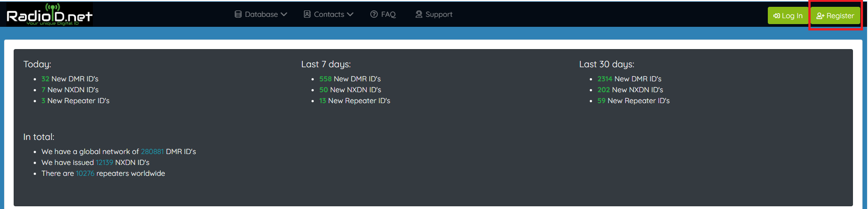
Task: Open the 280881 DMR ID's link
Action: [152, 151]
